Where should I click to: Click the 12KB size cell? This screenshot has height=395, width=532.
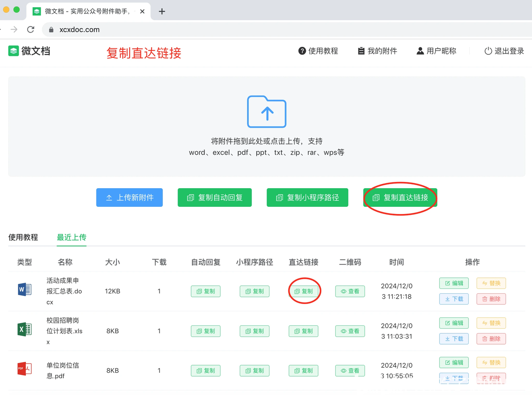click(112, 291)
